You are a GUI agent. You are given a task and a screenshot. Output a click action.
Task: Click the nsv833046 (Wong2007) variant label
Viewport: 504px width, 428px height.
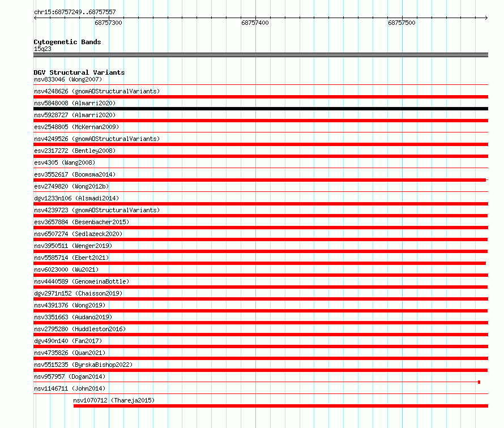68,79
